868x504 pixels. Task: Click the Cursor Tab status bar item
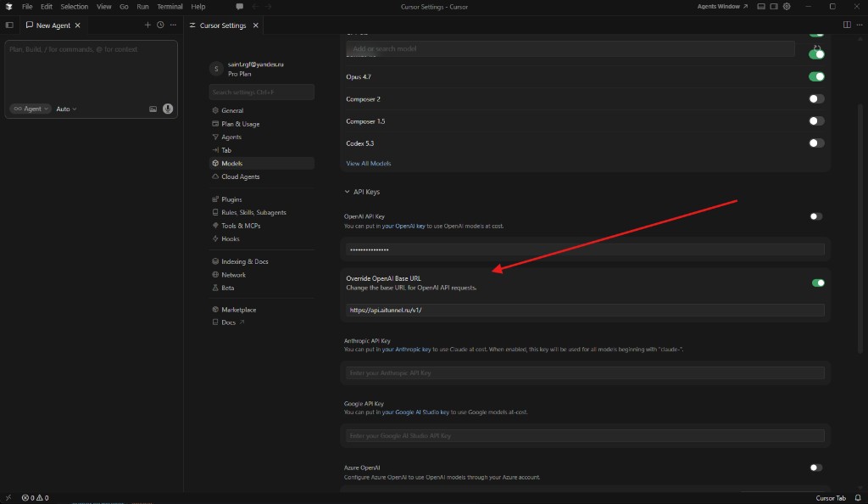831,498
